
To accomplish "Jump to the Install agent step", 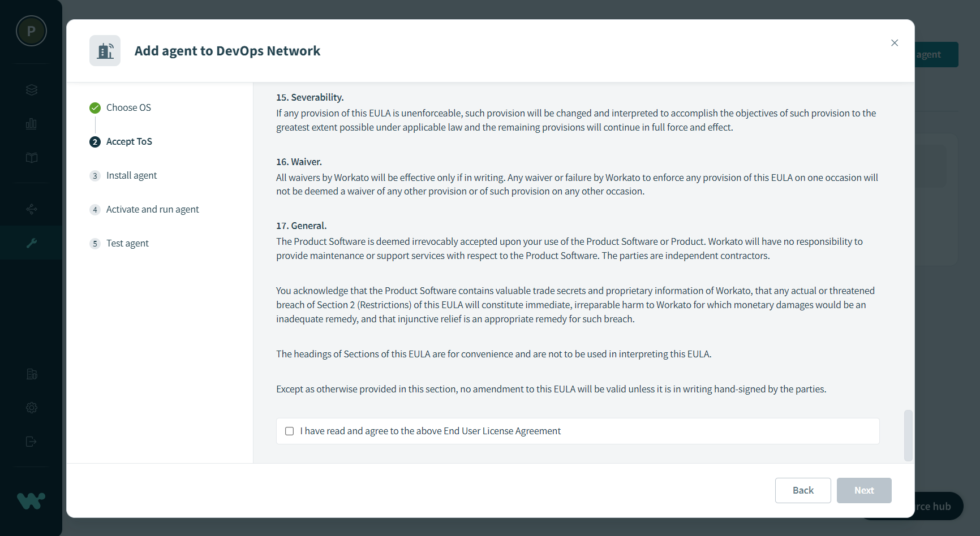I will pos(131,175).
